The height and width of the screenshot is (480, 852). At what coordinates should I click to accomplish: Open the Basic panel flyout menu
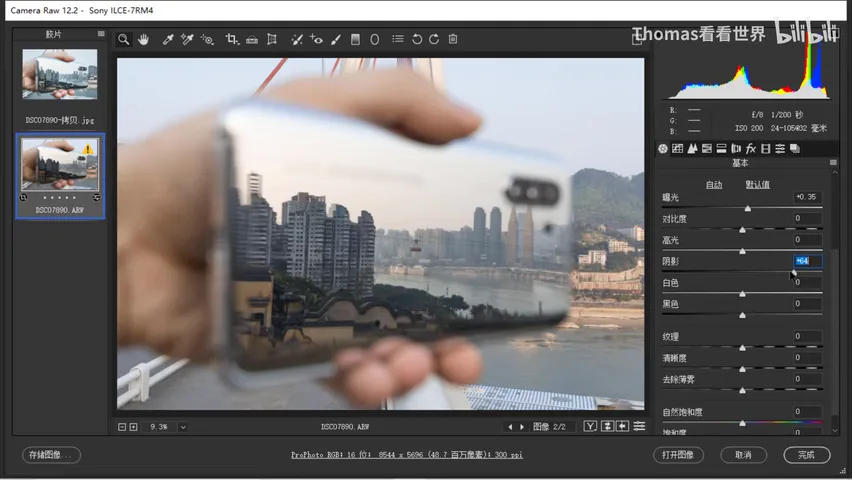pyautogui.click(x=834, y=163)
